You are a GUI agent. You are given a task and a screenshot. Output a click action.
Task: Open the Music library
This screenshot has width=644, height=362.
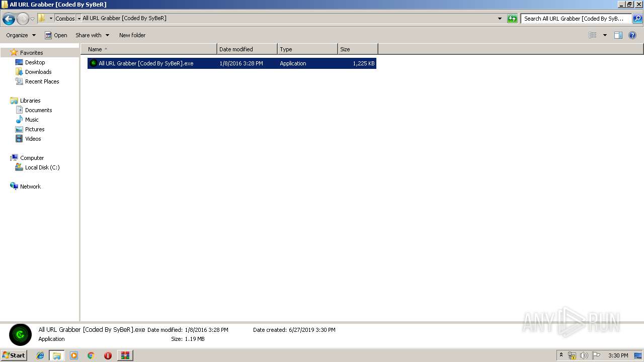(x=32, y=120)
